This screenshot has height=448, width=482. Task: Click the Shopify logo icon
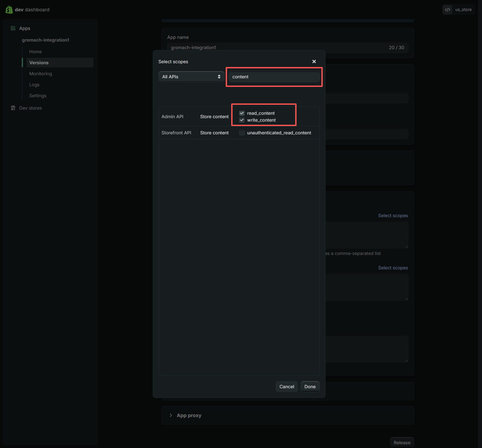point(9,9)
